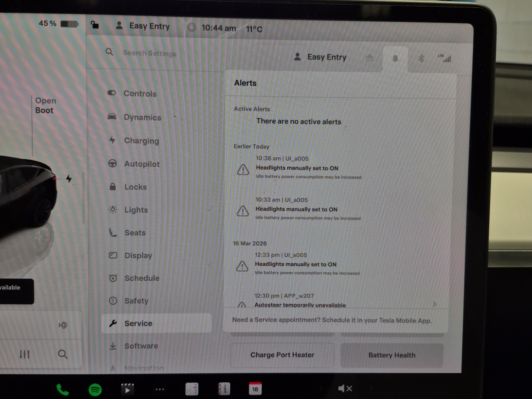
Task: Show more apps with three dots
Action: [160, 389]
